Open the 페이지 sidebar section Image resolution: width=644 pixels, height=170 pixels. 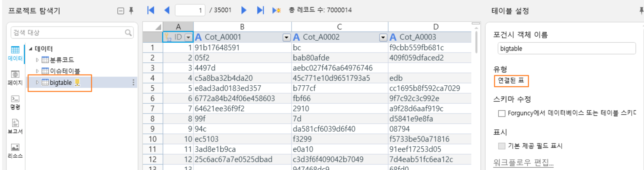(15, 78)
